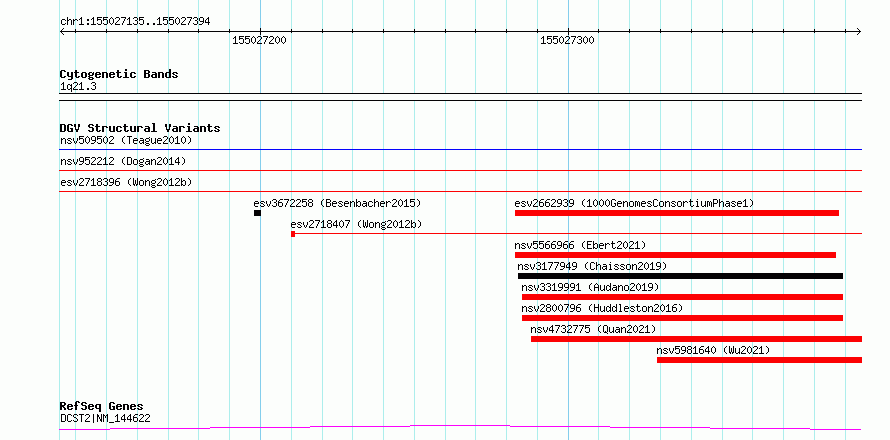Screen dimensions: 890x440
Task: Select the DGV Structural Variants track heading
Action: coord(140,128)
